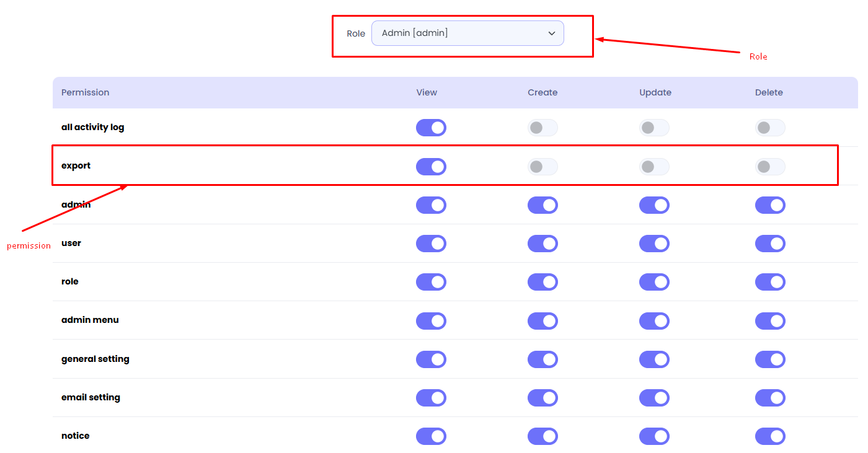Toggle Update for admin menu
Image resolution: width=868 pixels, height=453 pixels.
click(x=654, y=321)
